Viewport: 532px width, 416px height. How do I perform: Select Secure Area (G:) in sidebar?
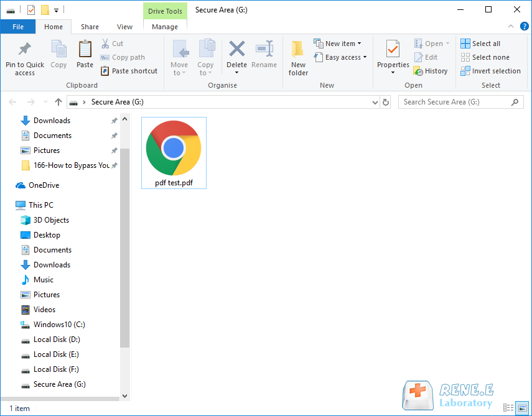[x=54, y=384]
